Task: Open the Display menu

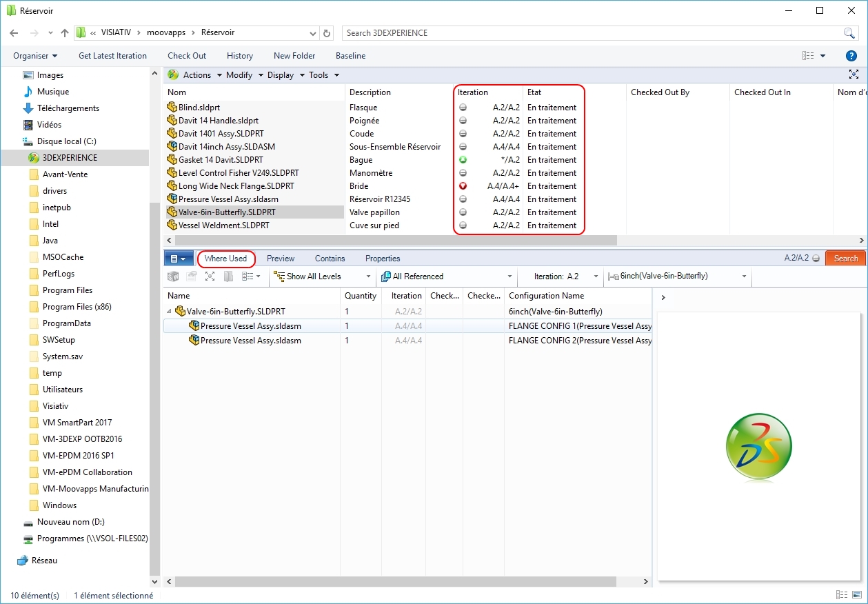Action: (286, 75)
